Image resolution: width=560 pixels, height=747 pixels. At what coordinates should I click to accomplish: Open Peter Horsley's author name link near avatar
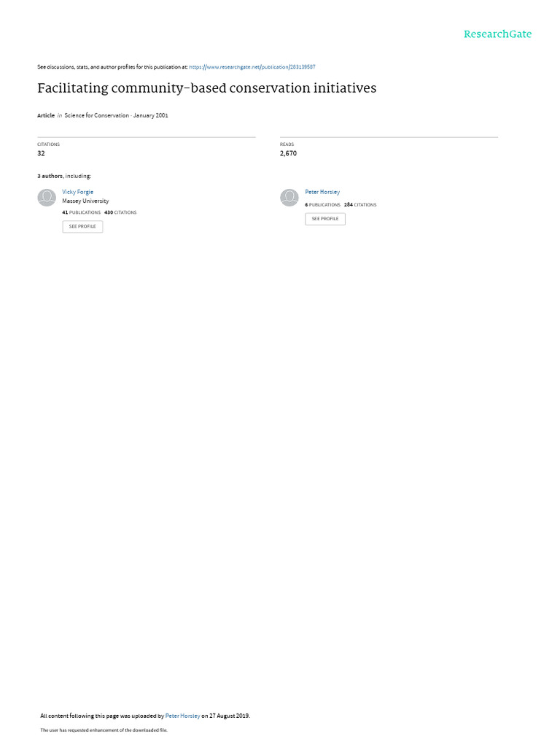coord(322,192)
